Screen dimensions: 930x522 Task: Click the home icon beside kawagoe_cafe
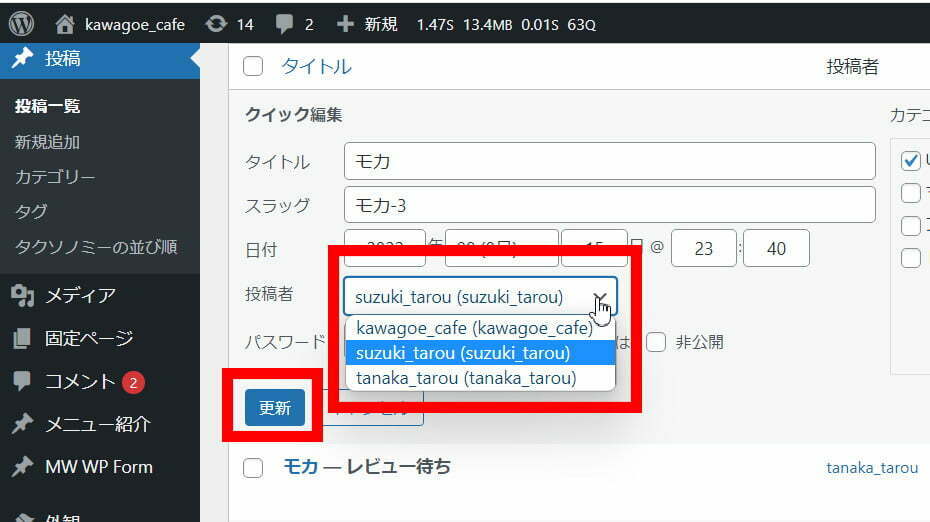pos(65,24)
